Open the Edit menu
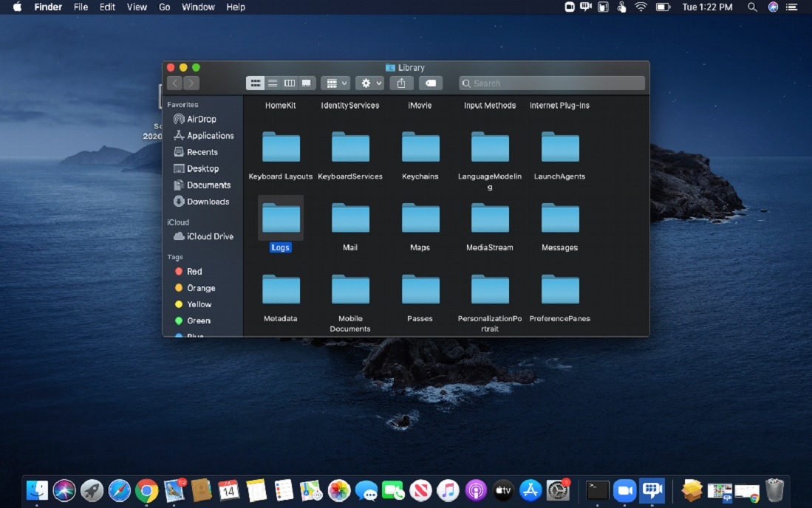Image resolution: width=812 pixels, height=508 pixels. [x=107, y=7]
